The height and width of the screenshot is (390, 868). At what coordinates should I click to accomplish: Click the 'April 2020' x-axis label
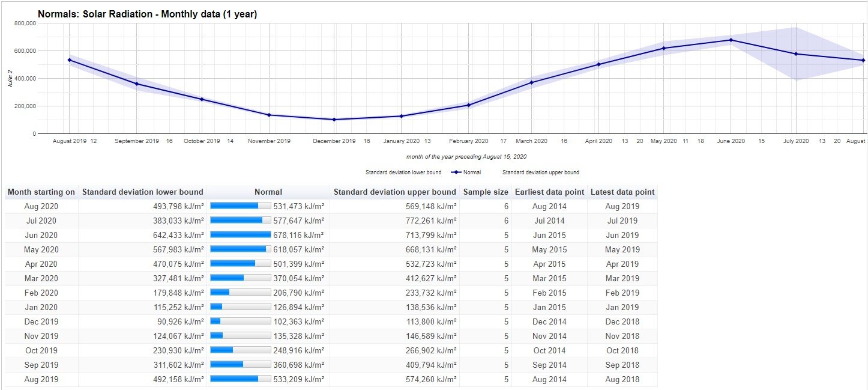(598, 141)
